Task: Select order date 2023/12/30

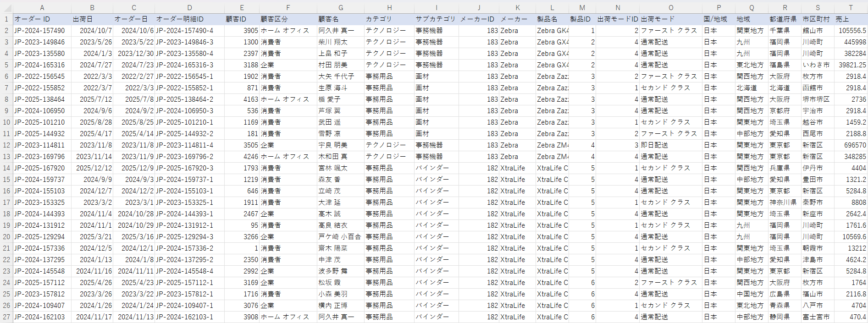Action: [134, 53]
